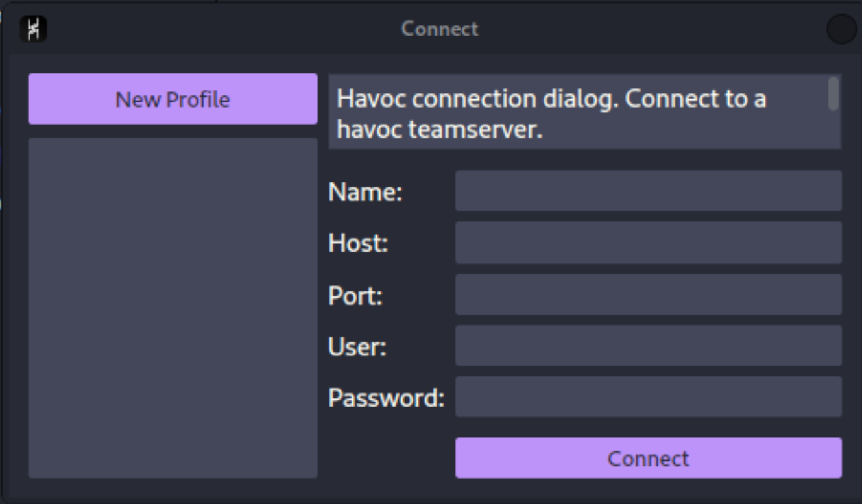Create a New Profile
Viewport: 862px width, 504px height.
pos(173,99)
